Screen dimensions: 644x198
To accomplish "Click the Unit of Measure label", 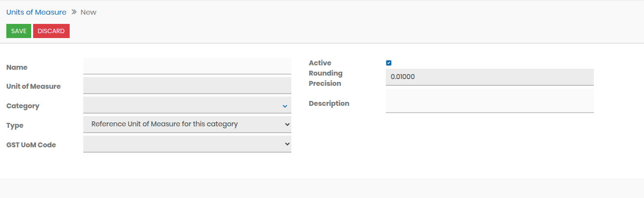I will tap(34, 86).
